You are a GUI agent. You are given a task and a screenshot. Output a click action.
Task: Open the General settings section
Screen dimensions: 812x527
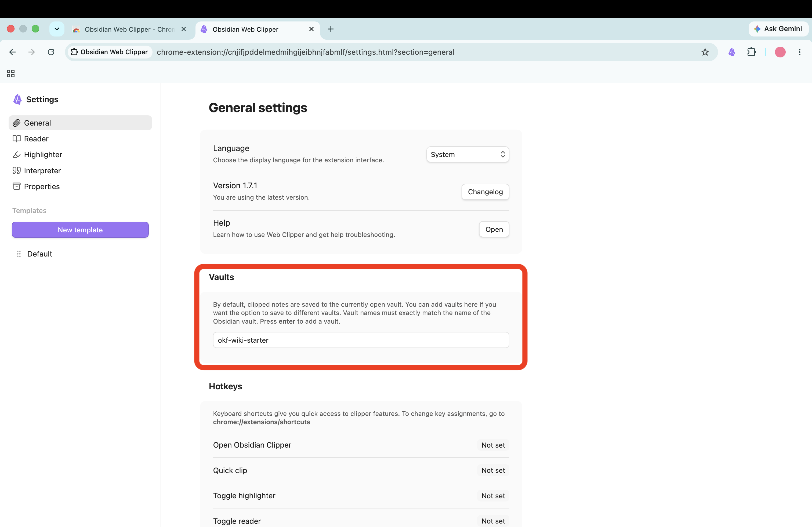coord(80,123)
